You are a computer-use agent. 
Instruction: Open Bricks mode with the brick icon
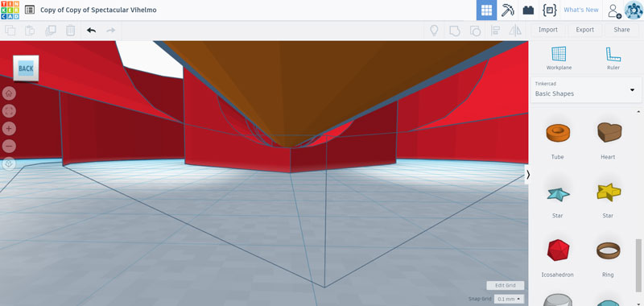[x=528, y=10]
